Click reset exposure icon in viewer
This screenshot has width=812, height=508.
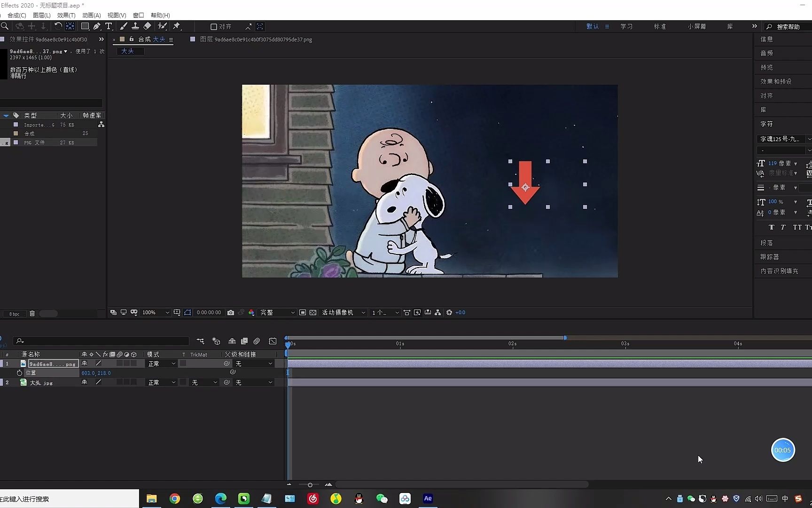[x=449, y=312]
